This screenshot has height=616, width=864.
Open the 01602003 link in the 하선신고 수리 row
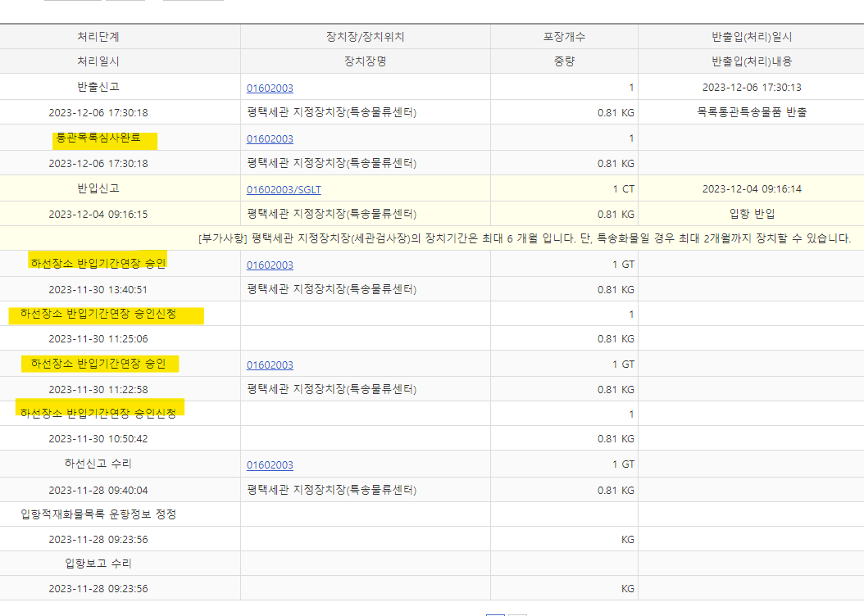[270, 465]
